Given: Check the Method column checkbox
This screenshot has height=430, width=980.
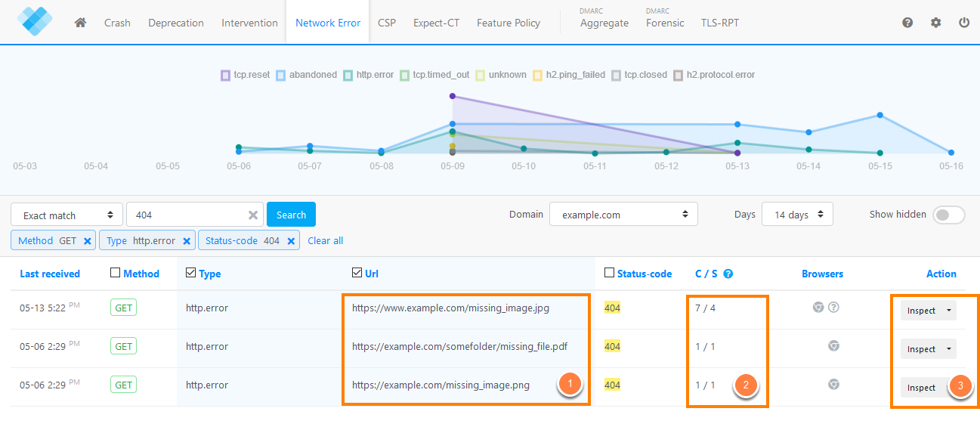Looking at the screenshot, I should (115, 273).
